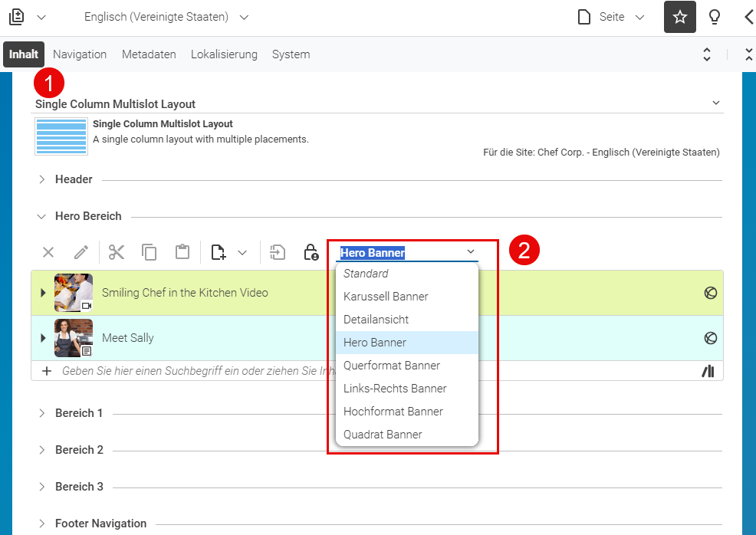The width and height of the screenshot is (756, 535).
Task: Click globe status icon on Meet Sally row
Action: point(710,338)
